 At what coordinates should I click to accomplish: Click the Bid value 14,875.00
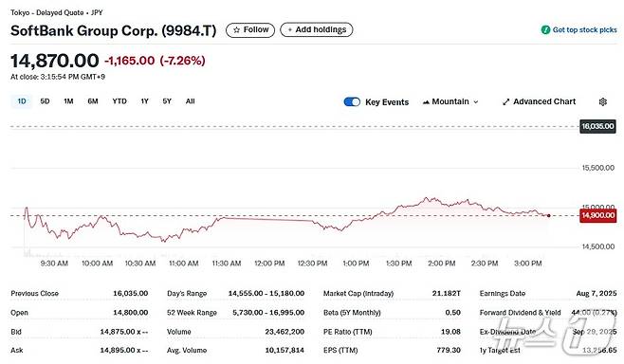[x=124, y=332]
